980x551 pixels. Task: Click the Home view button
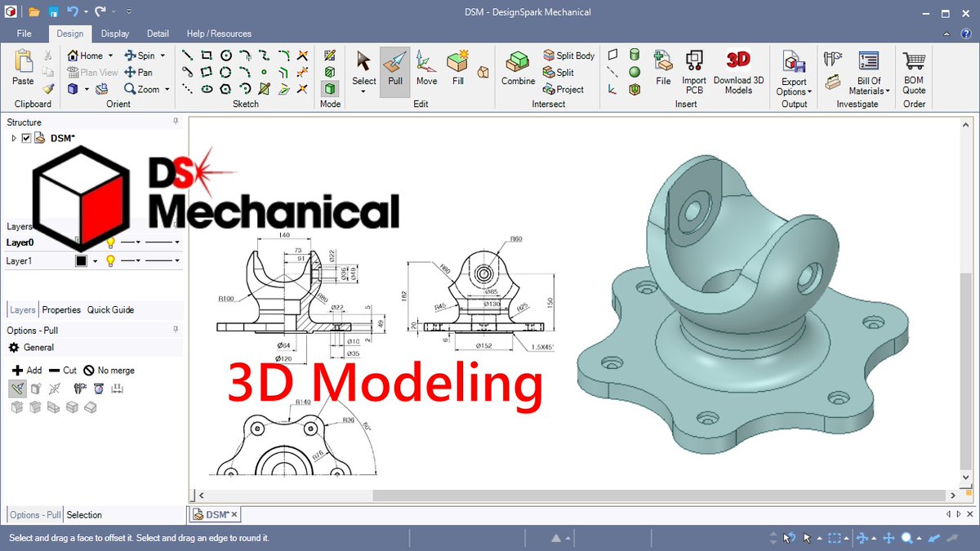85,56
